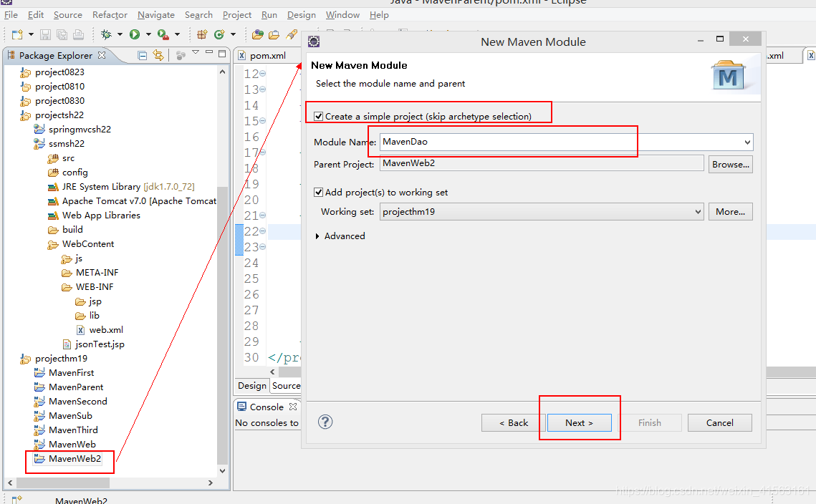Select MavenParent project in tree

tap(76, 387)
